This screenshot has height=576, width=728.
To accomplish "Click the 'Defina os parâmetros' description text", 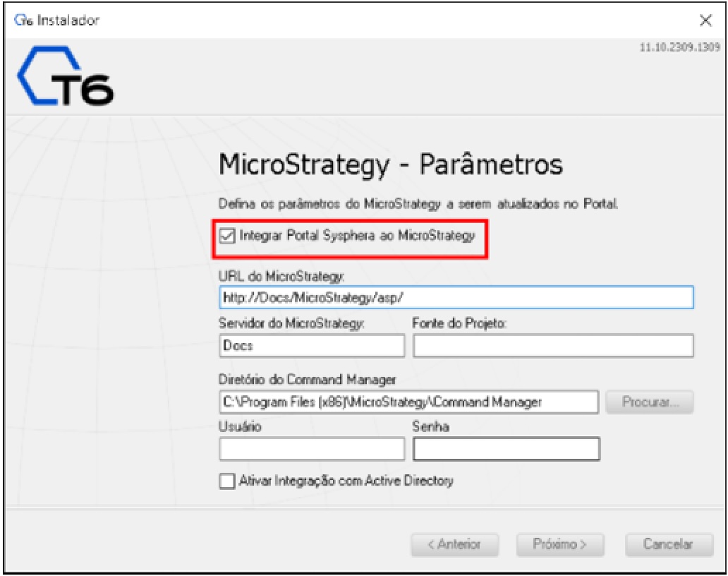I will point(418,204).
